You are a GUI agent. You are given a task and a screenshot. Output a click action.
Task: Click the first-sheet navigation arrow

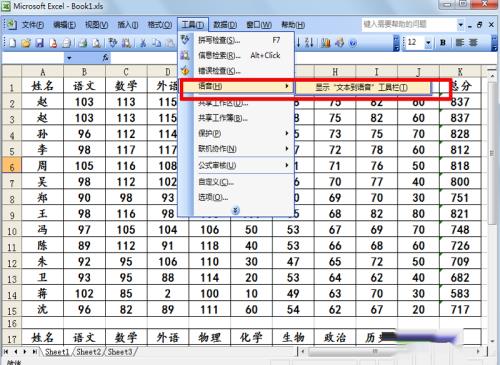pyautogui.click(x=6, y=352)
